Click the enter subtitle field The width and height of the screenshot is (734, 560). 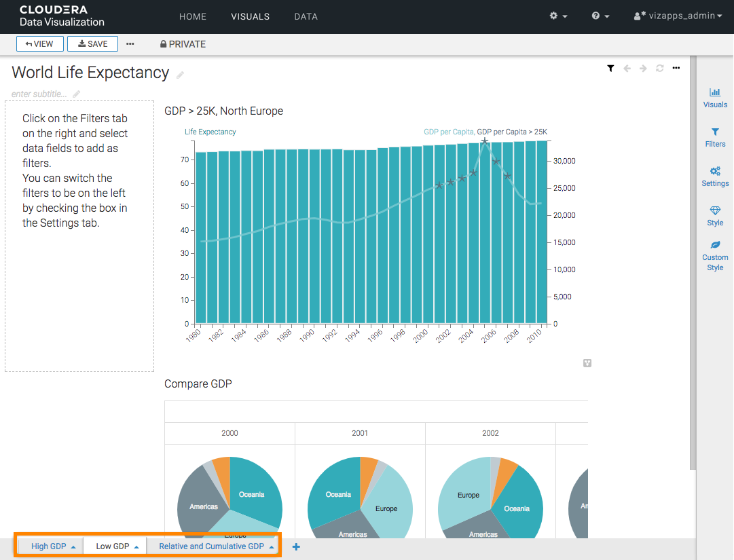(x=40, y=94)
